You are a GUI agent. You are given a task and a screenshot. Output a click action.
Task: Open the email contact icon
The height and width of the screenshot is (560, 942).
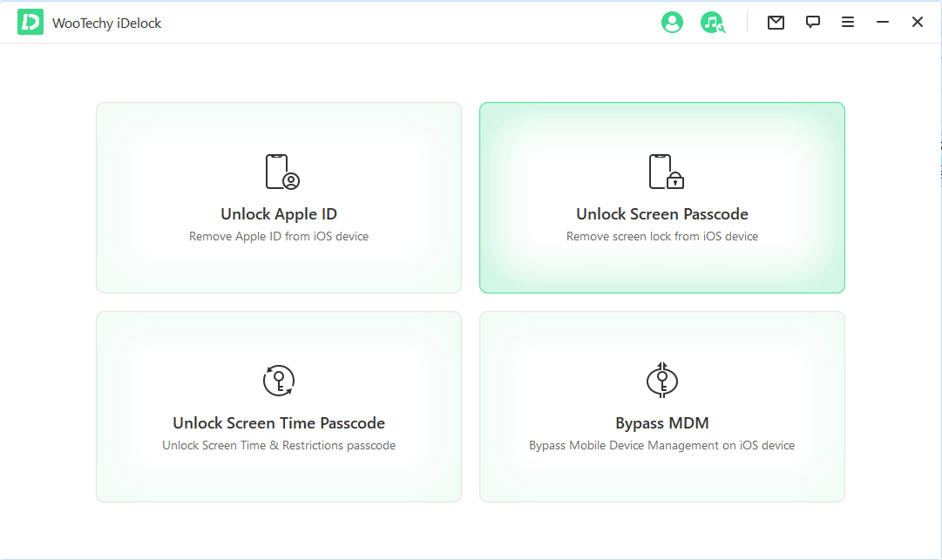coord(776,22)
